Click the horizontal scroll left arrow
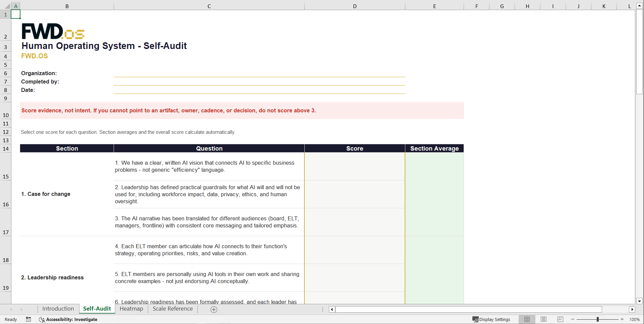Image resolution: width=644 pixels, height=324 pixels. [332, 310]
